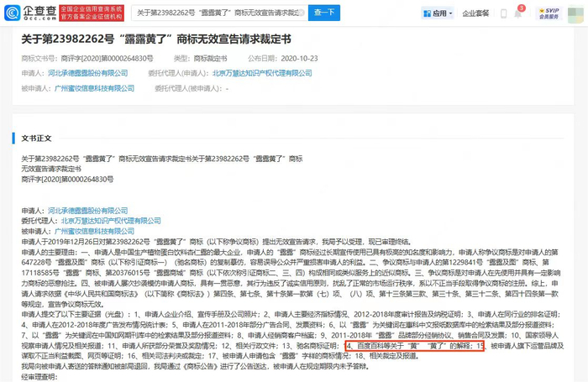
Task: Open 河北承德露露股份有限公司 link in the document body
Action: point(87,211)
